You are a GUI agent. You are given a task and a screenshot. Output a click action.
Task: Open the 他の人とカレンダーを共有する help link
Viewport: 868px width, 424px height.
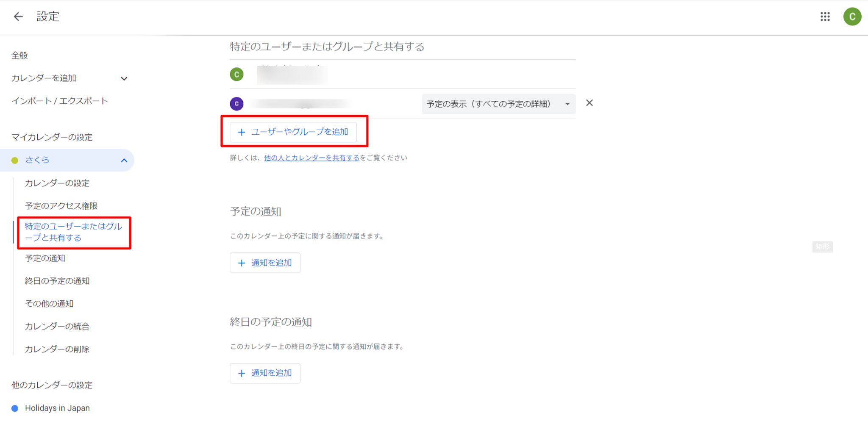pyautogui.click(x=312, y=158)
